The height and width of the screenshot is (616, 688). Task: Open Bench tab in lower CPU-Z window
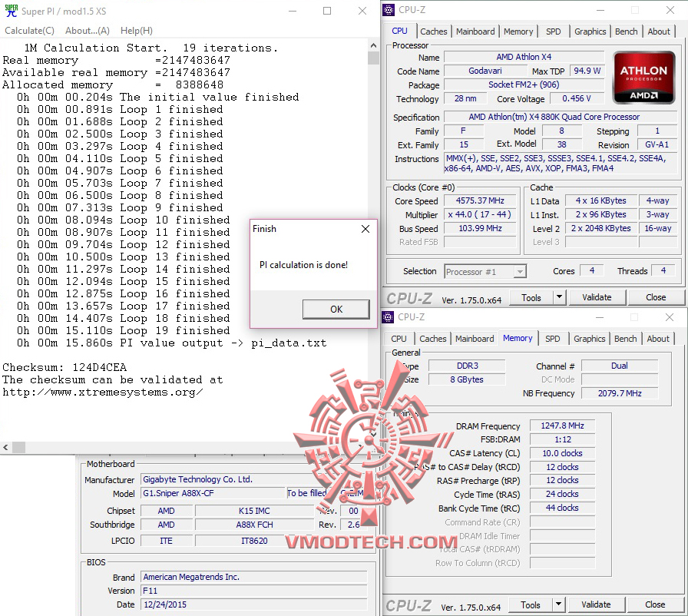(x=625, y=339)
